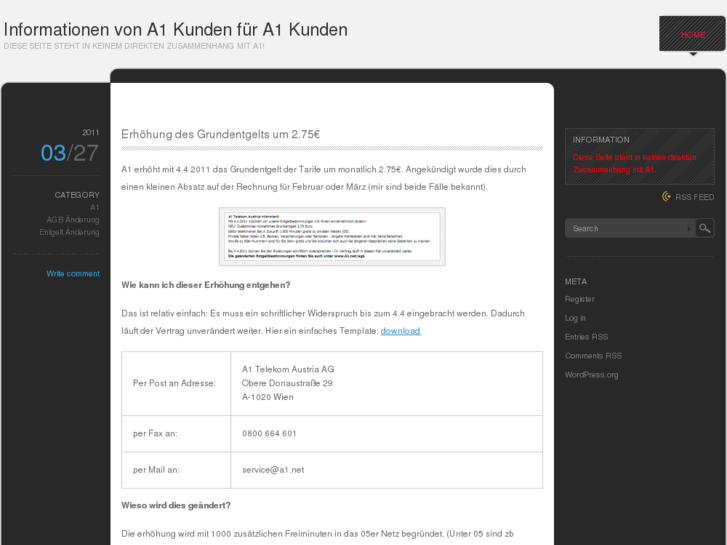
Task: Click the tagline 'DIESE SEITE STEHT IN KEINEM...'
Action: (134, 46)
